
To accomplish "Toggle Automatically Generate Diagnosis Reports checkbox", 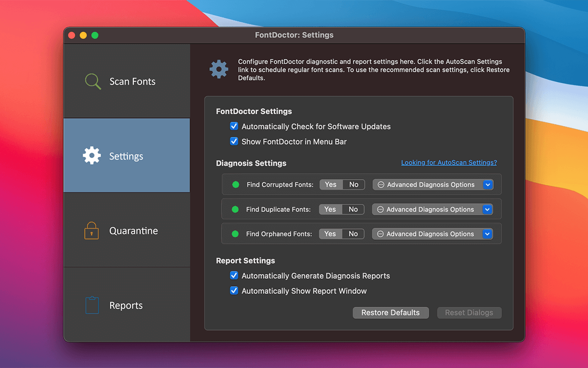I will click(234, 275).
